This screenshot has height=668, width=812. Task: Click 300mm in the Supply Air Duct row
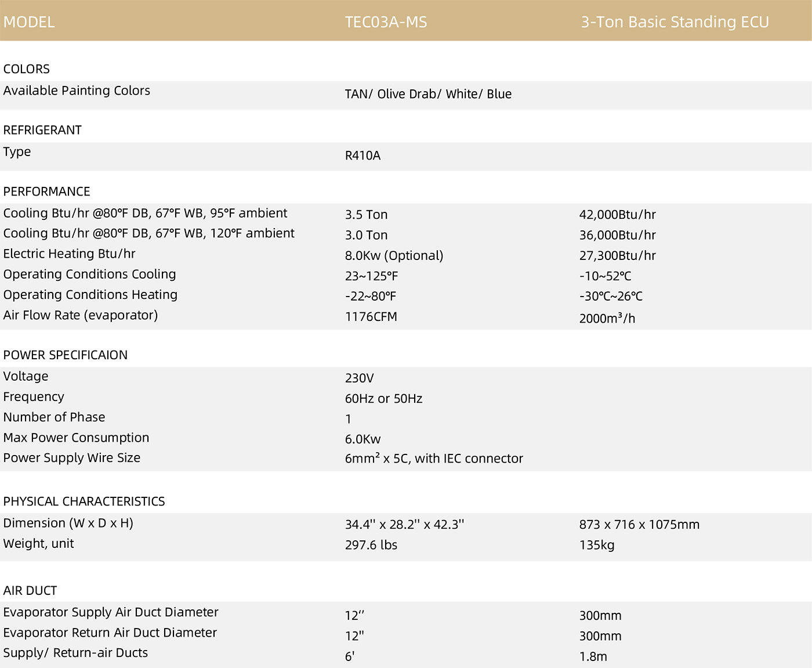pyautogui.click(x=600, y=616)
